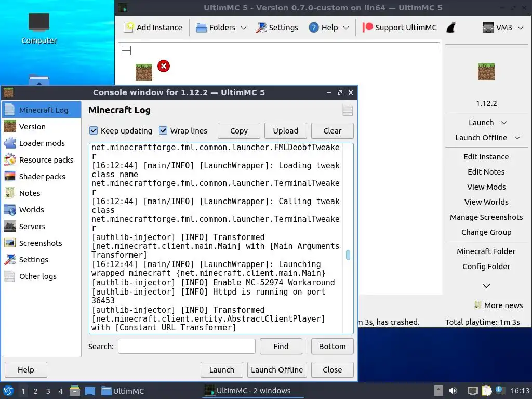Open Minecraft Folder from side panel
532x399 pixels.
(x=486, y=251)
